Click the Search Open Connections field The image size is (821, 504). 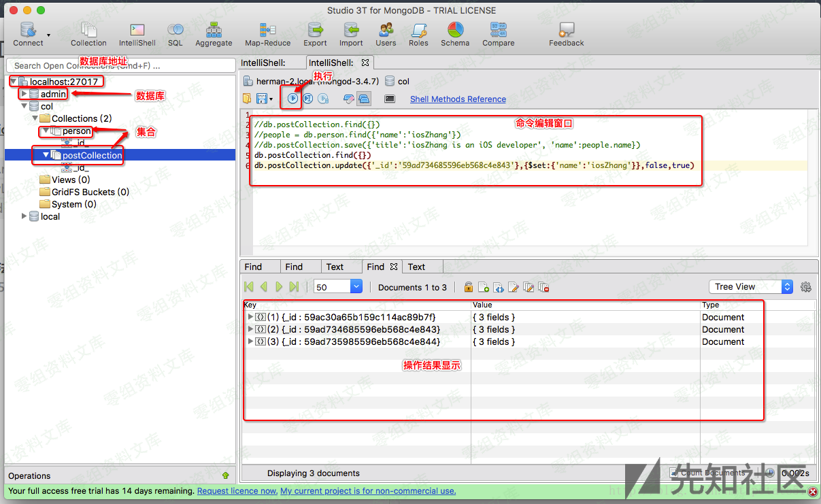(120, 65)
